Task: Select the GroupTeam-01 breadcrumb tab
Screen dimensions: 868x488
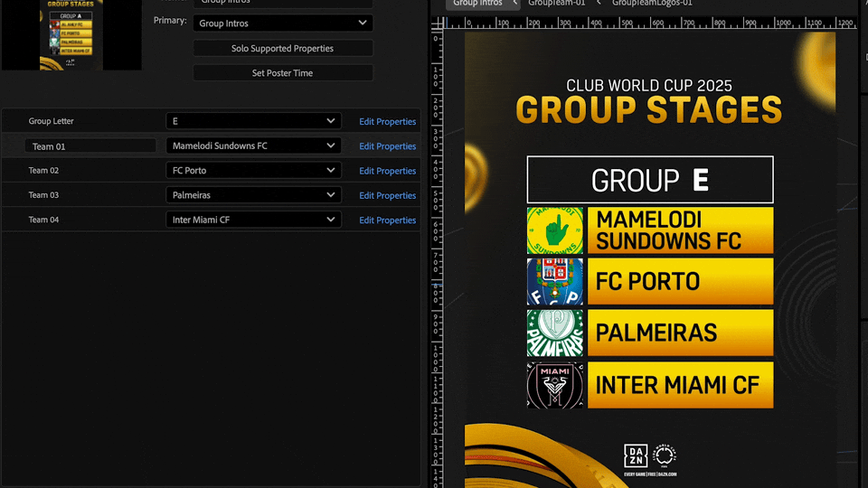Action: click(556, 4)
